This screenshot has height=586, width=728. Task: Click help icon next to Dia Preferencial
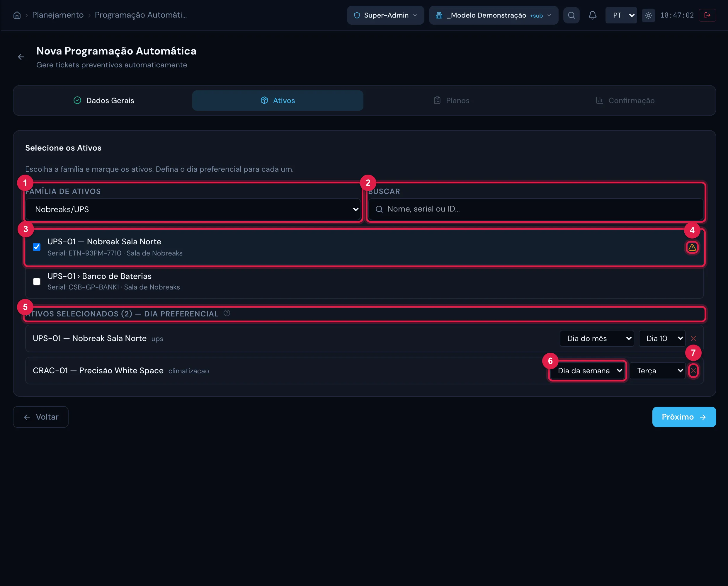tap(227, 313)
